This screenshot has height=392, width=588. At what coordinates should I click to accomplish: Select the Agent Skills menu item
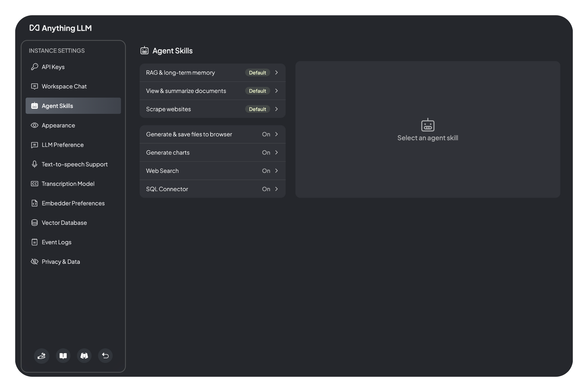pos(73,106)
